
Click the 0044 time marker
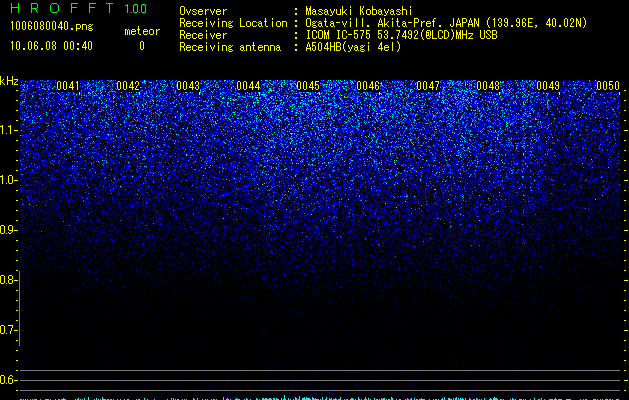click(248, 86)
